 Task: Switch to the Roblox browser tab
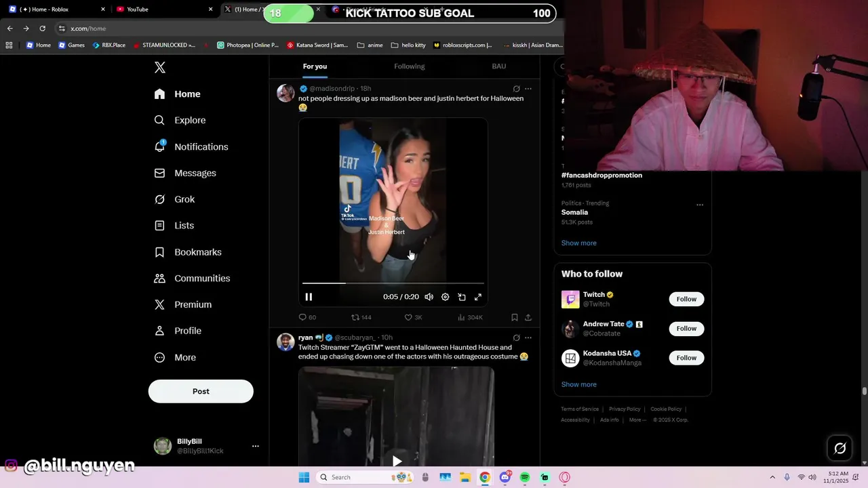[x=57, y=9]
